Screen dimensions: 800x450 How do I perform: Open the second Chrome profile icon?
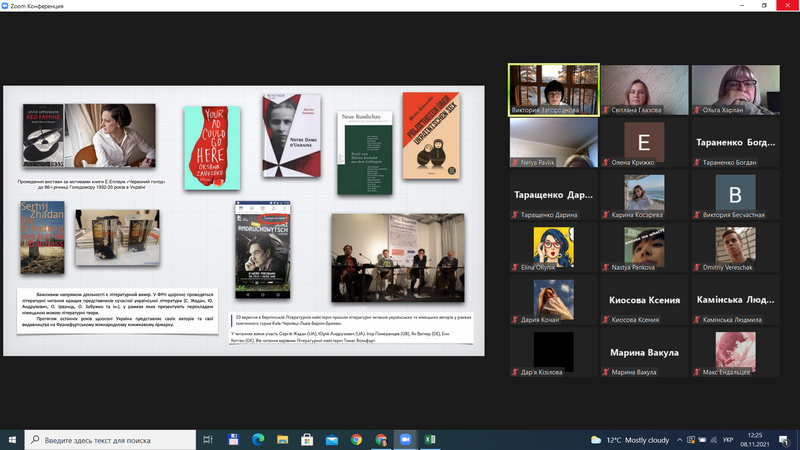(x=381, y=440)
